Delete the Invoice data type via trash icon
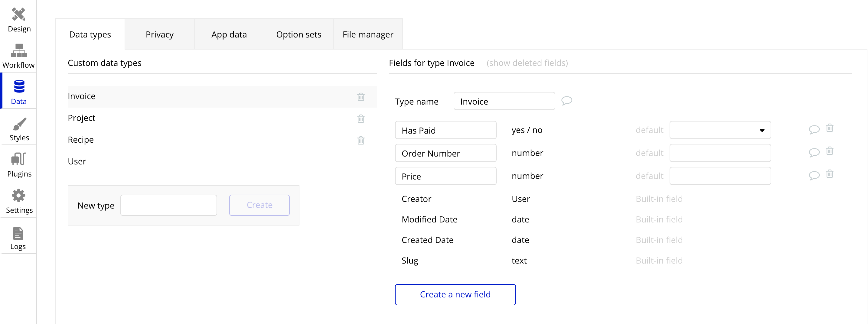The width and height of the screenshot is (868, 324). [x=361, y=97]
